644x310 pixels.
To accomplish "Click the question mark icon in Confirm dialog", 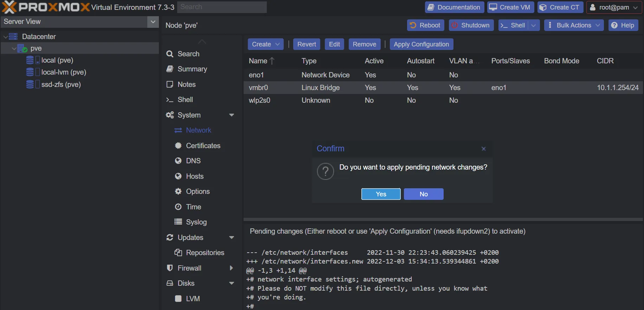I will (326, 171).
